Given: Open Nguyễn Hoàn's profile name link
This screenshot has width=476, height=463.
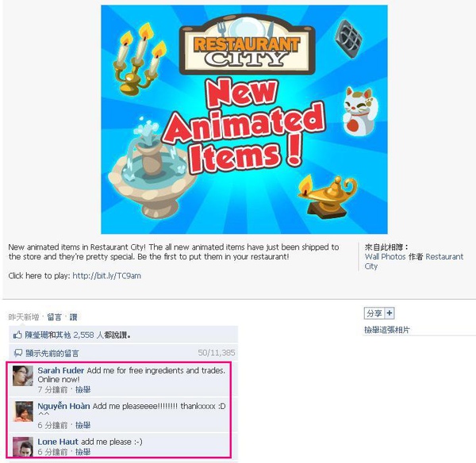Looking at the screenshot, I should [x=63, y=406].
